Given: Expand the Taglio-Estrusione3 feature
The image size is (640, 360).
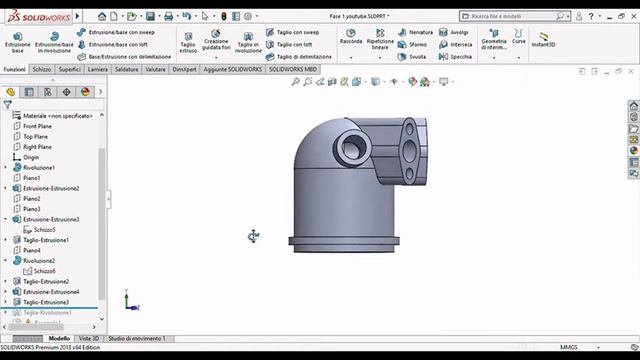Looking at the screenshot, I should [x=5, y=302].
